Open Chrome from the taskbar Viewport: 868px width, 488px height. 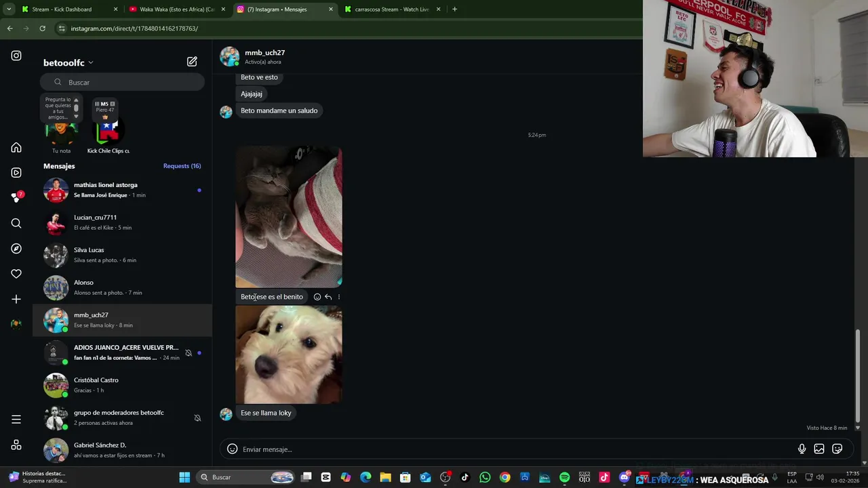505,477
